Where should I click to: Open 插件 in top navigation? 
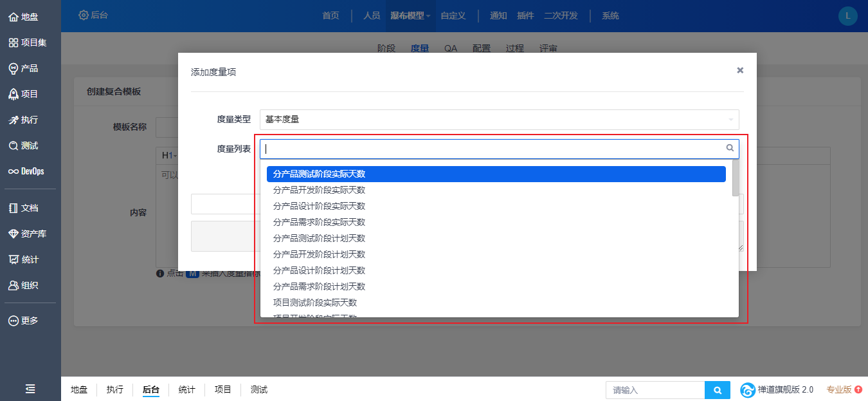coord(525,15)
